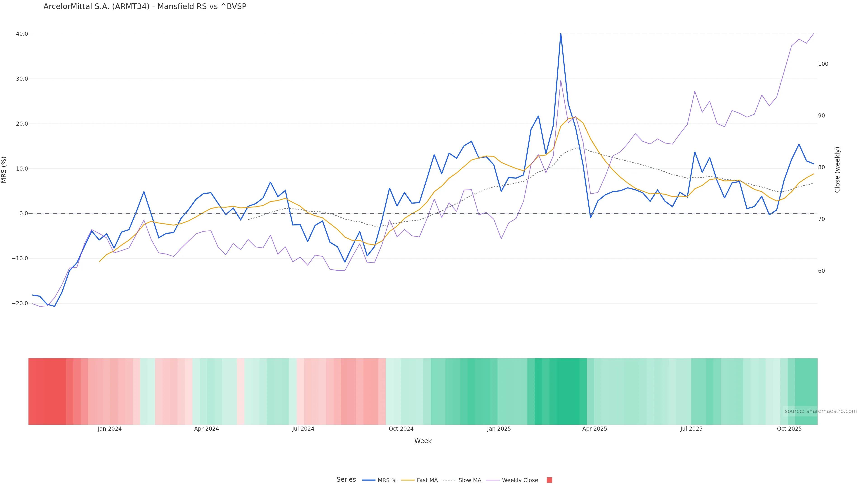Select the Jan 2024 x-axis label
This screenshot has height=488, width=868.
(109, 429)
